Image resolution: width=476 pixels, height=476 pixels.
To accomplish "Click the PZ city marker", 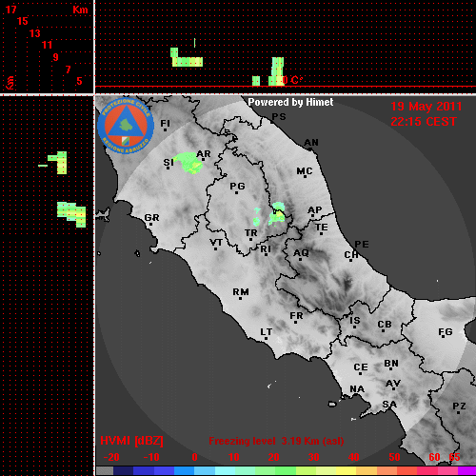I will coord(458,412).
